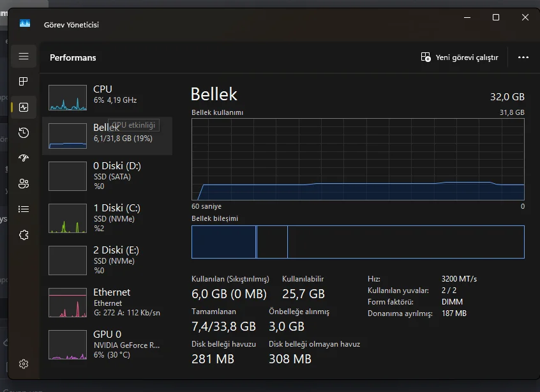Click the Task Manager app icon
540x392 pixels.
pyautogui.click(x=25, y=24)
